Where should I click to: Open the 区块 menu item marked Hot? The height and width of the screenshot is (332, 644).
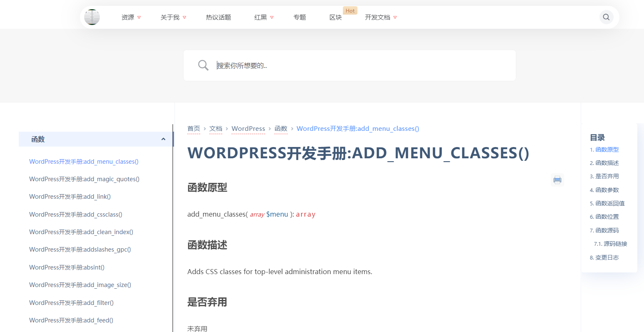[336, 17]
